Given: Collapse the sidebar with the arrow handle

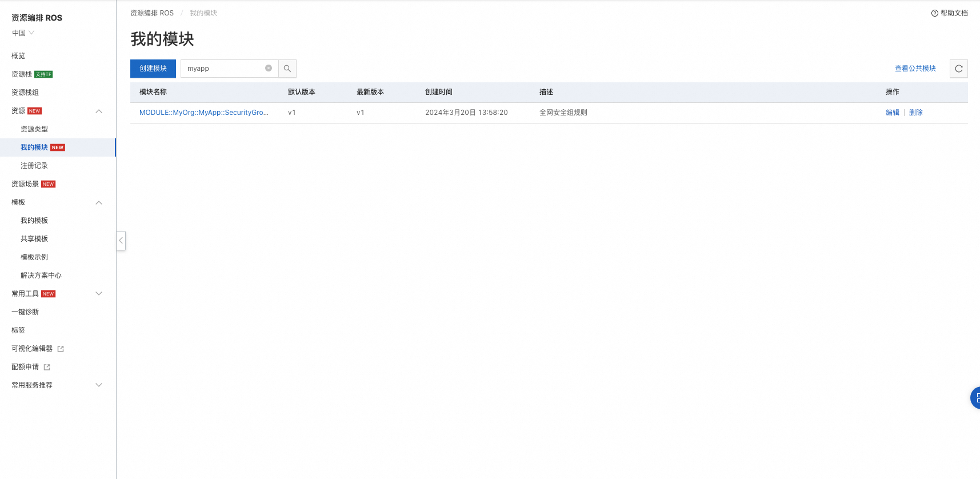Looking at the screenshot, I should [x=121, y=241].
